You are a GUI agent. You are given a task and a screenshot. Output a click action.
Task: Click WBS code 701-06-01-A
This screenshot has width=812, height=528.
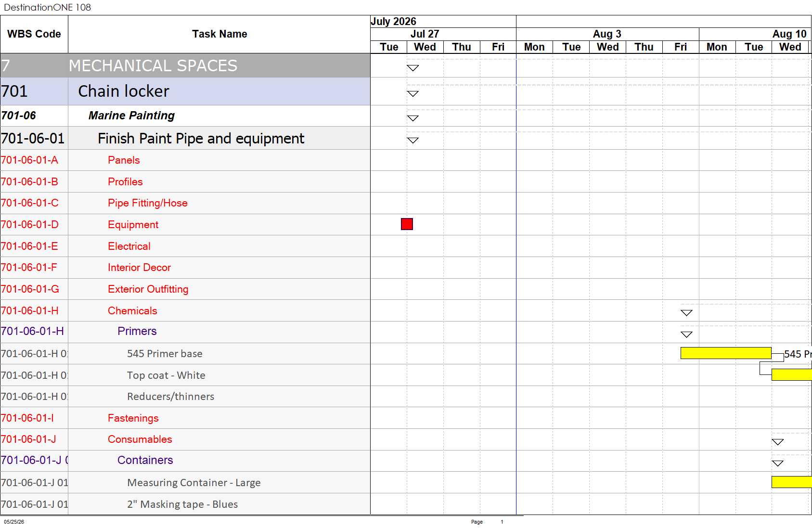pyautogui.click(x=29, y=160)
